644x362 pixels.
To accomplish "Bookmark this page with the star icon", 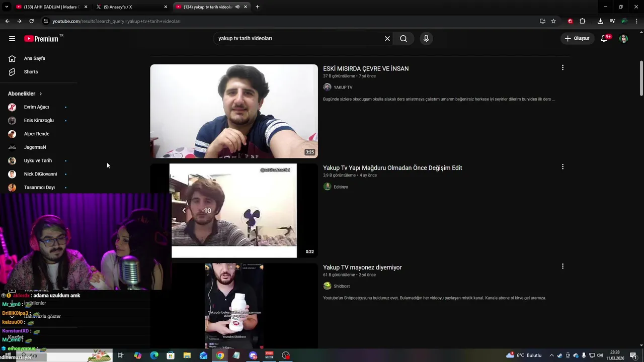I will (x=553, y=21).
